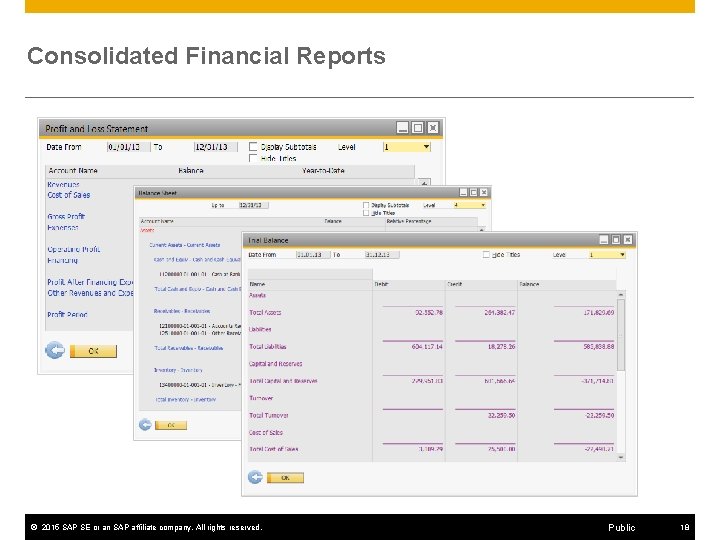The width and height of the screenshot is (720, 540).
Task: Select Total Receivables row in Balance Sheet
Action: 189,348
